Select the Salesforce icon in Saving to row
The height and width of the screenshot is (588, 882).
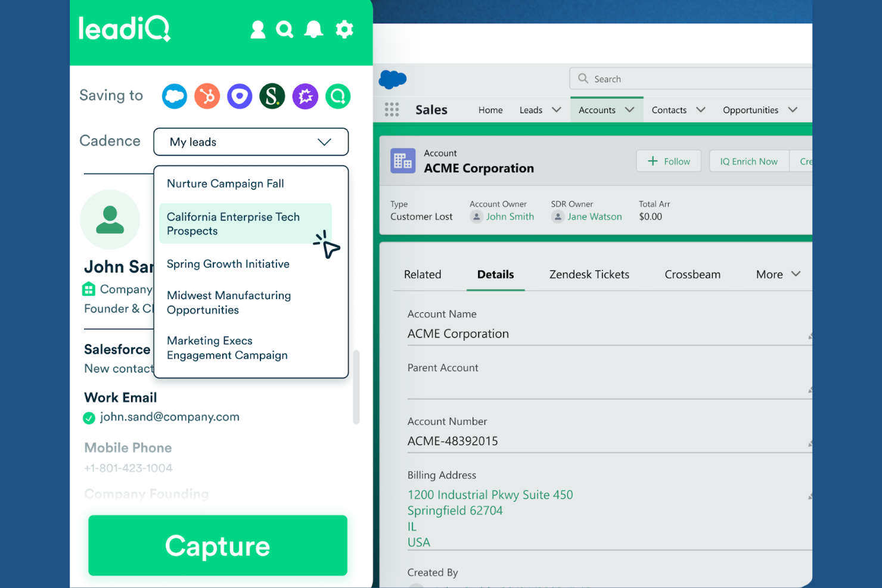point(174,96)
